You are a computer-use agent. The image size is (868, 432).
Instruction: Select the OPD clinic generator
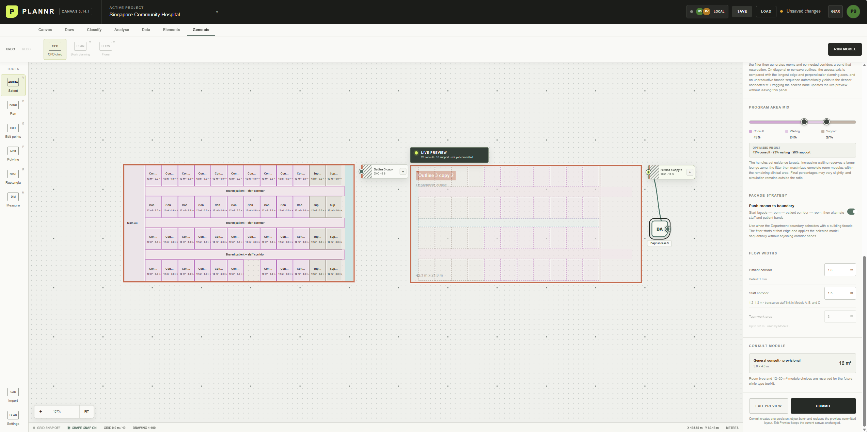tap(55, 49)
